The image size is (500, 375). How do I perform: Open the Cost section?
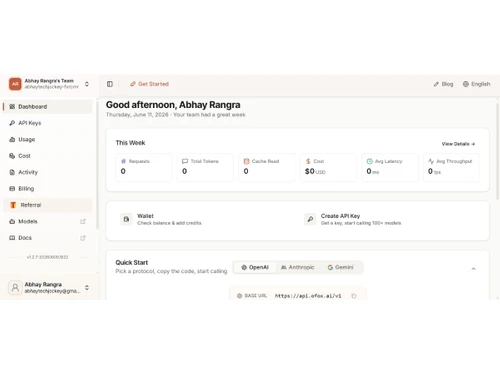[x=47, y=156]
